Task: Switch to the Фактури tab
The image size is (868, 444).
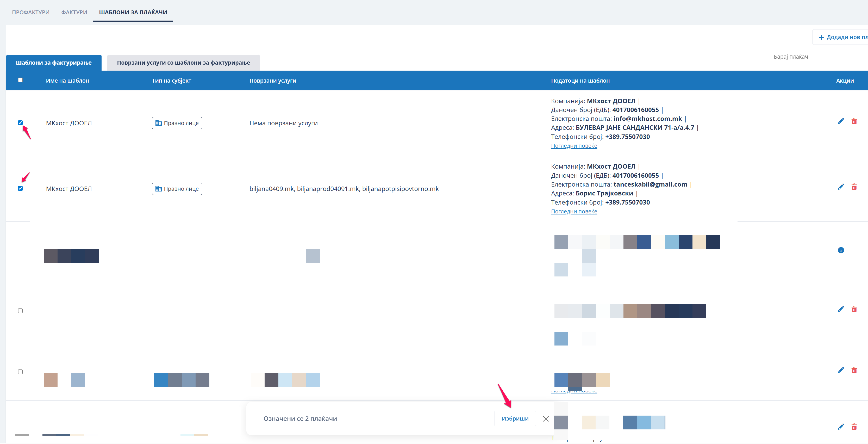Action: tap(74, 12)
